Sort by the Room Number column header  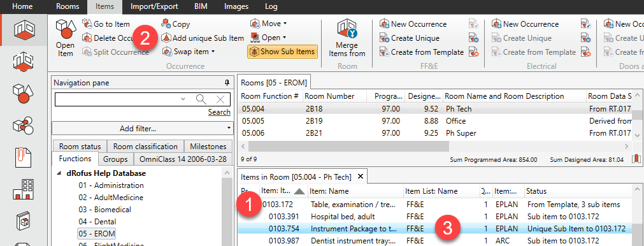point(334,96)
